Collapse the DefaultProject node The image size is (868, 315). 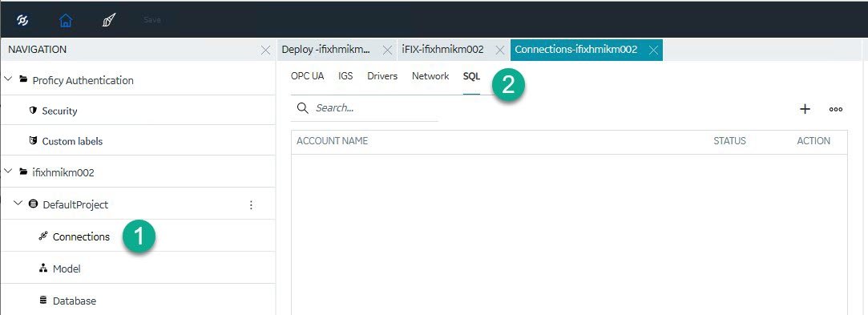point(18,203)
